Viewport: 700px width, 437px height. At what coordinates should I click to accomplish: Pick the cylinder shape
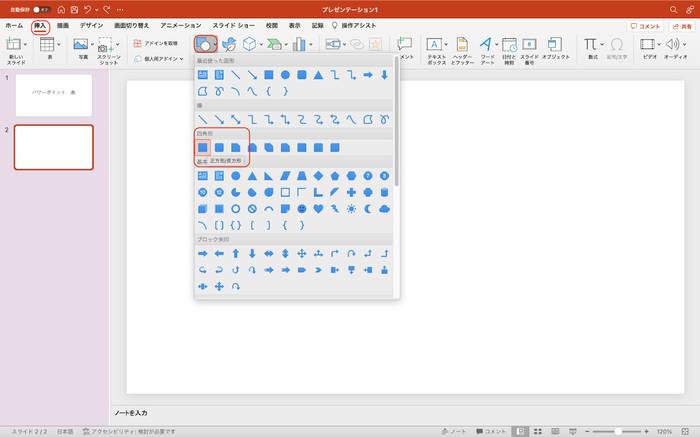tap(384, 192)
